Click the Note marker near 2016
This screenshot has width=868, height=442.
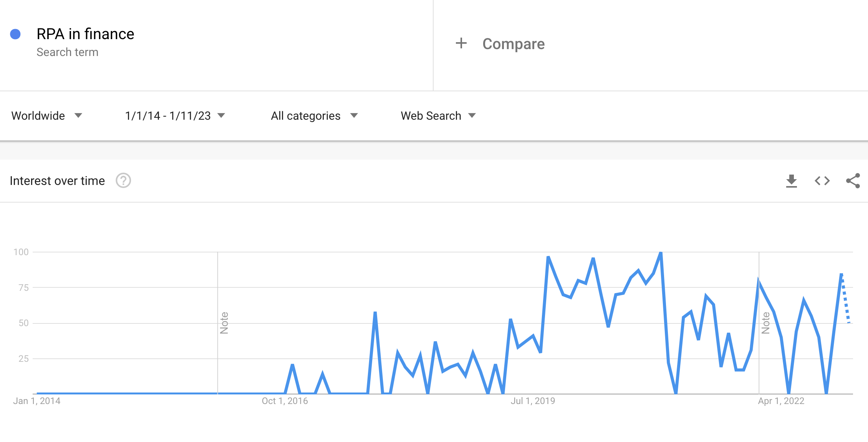[224, 323]
